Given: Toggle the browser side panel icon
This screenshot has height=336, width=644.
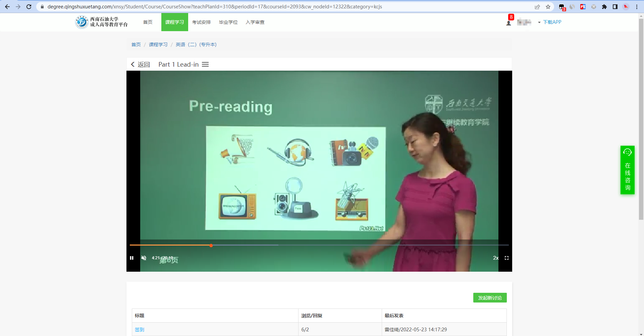Looking at the screenshot, I should tap(615, 7).
